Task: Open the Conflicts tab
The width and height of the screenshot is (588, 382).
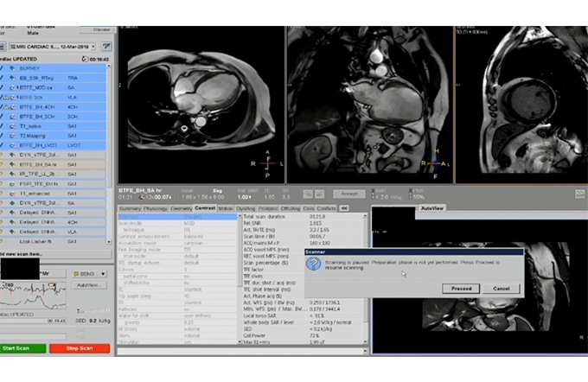Action: pyautogui.click(x=326, y=208)
